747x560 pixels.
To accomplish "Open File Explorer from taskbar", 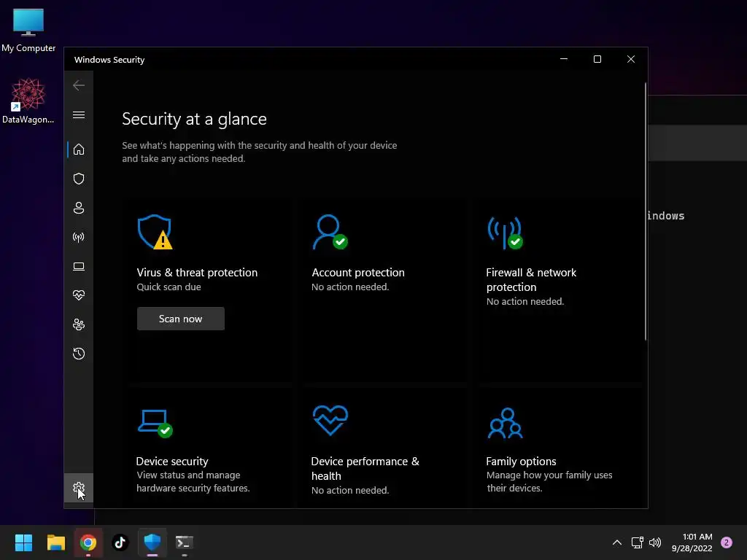I will (x=55, y=542).
